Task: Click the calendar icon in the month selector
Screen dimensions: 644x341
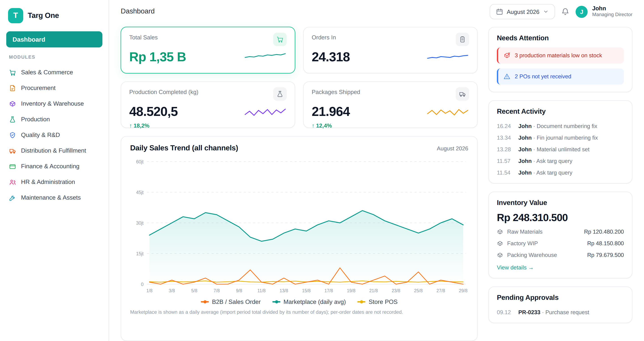Action: pos(499,12)
